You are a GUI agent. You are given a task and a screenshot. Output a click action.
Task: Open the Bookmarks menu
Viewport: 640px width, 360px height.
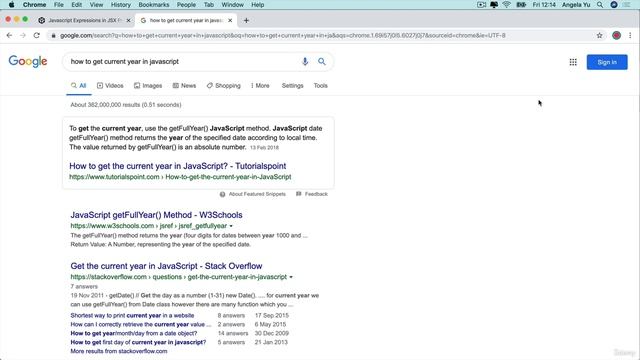154,5
